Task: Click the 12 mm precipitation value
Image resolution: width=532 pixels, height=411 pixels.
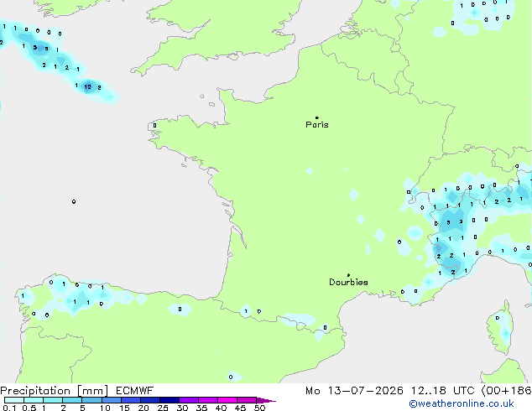Action: tap(88, 86)
